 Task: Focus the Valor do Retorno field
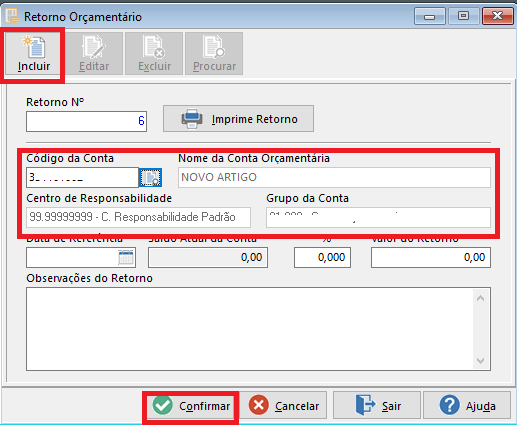(x=431, y=257)
